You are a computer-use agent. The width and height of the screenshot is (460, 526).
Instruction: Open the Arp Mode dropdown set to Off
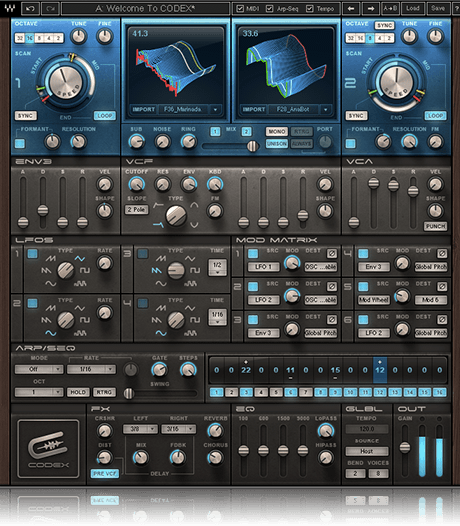[x=39, y=369]
